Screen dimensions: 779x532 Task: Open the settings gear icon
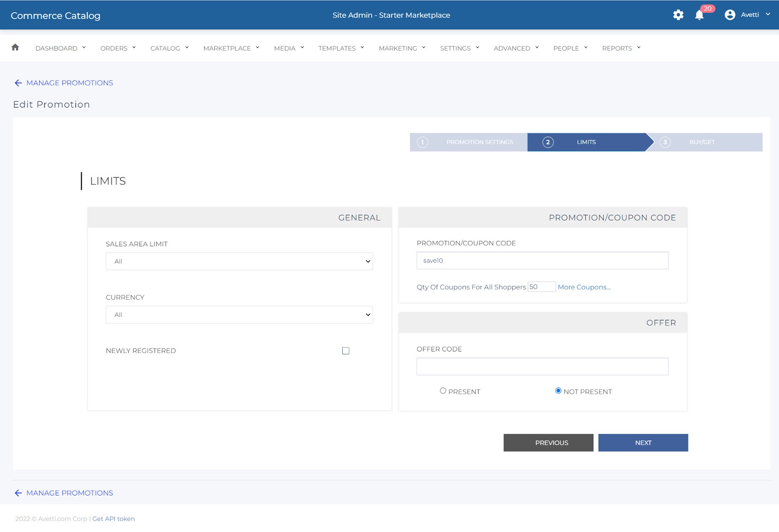pyautogui.click(x=678, y=15)
